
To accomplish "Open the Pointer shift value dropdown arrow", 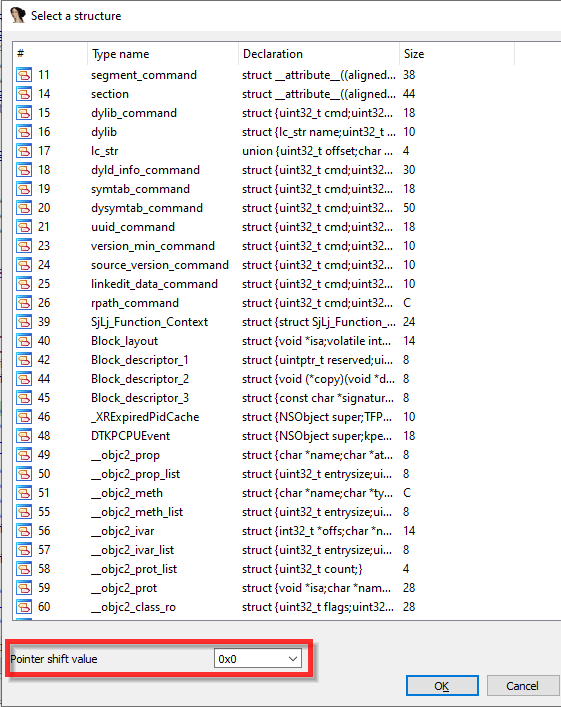I will (x=293, y=659).
